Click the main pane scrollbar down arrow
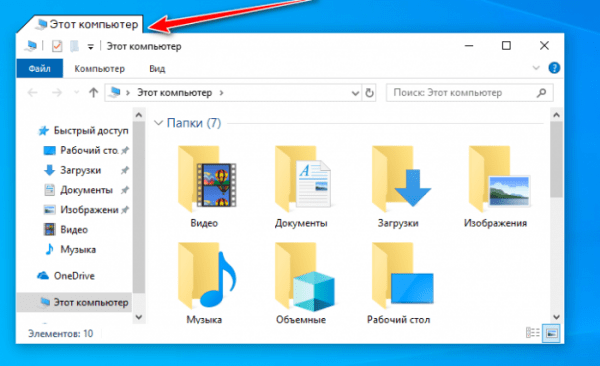This screenshot has width=600, height=366. point(556,317)
